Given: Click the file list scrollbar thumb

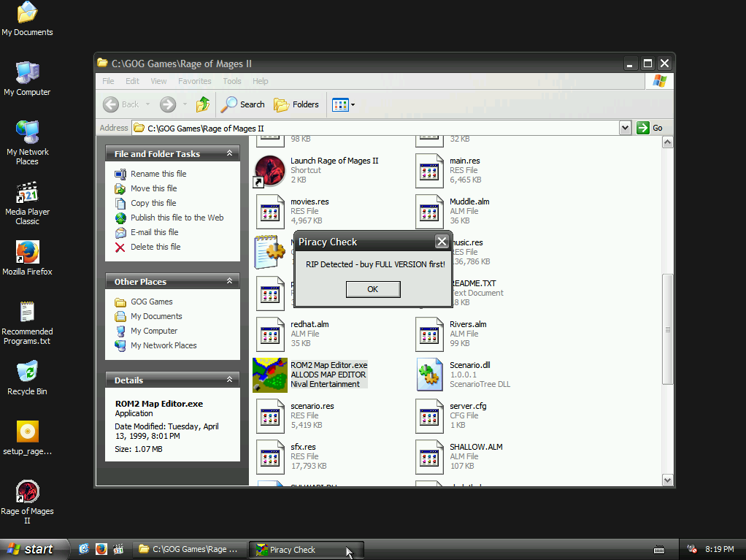Looking at the screenshot, I should tap(667, 329).
